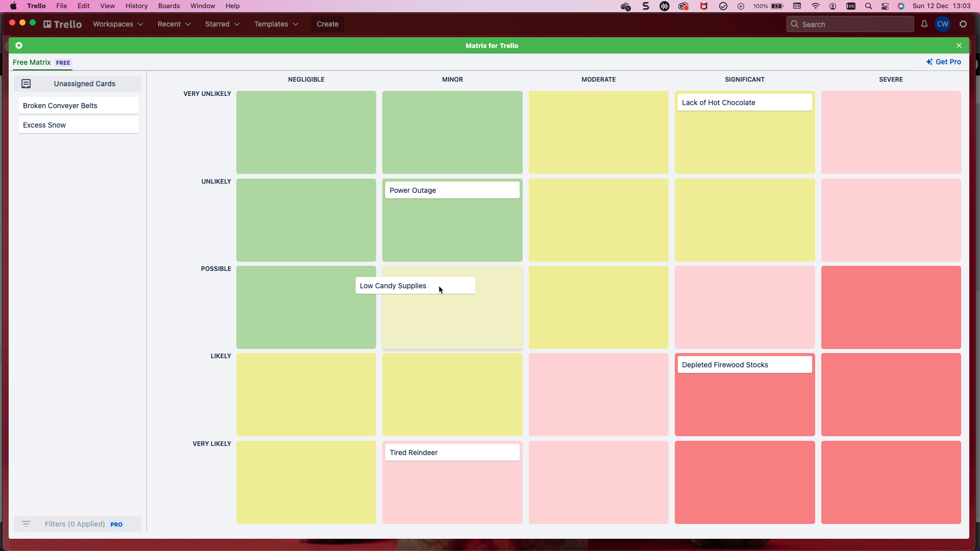The width and height of the screenshot is (980, 551).
Task: Click the red Very Likely Severe cell
Action: (x=891, y=483)
